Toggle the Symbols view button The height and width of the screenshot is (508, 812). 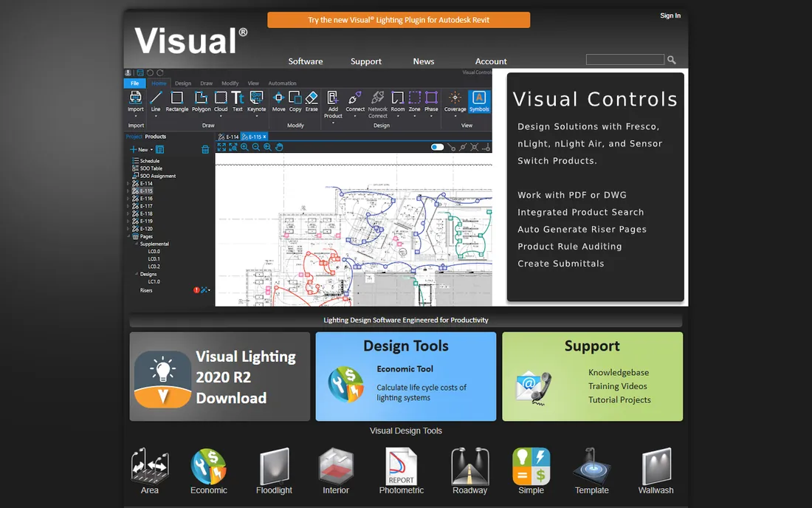click(x=479, y=101)
